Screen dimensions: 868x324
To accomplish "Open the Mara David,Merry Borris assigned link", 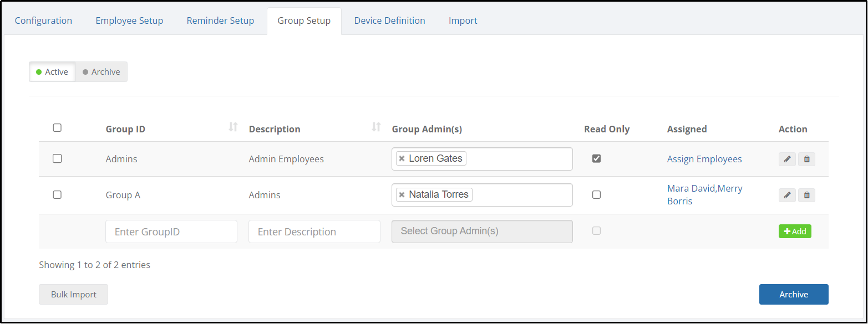I will click(705, 194).
